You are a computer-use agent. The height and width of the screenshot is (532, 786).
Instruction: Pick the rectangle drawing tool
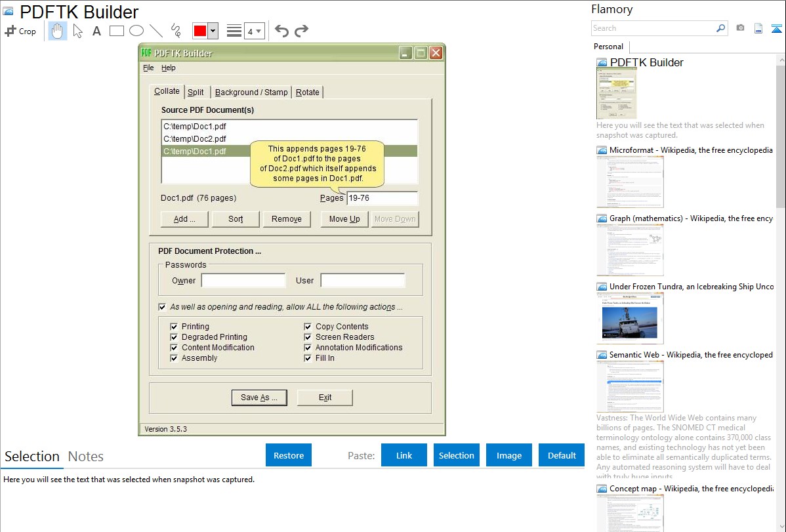coord(116,31)
